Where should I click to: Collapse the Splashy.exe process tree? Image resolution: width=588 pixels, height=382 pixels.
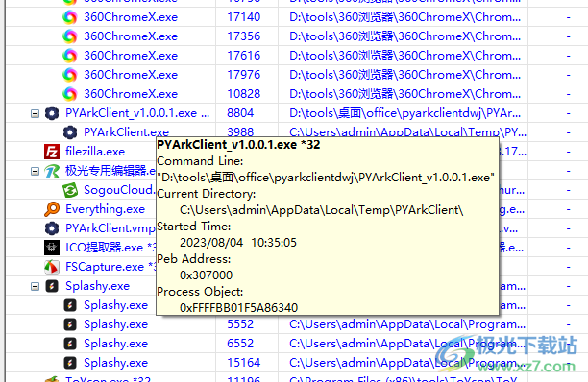pos(35,286)
